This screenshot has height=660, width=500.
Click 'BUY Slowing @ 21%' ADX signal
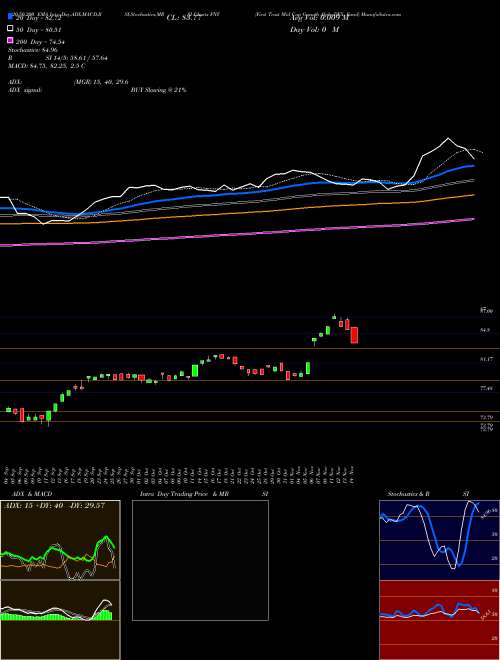[159, 90]
